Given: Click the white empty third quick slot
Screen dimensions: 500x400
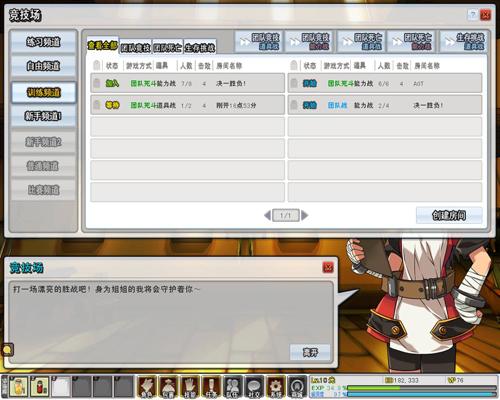Looking at the screenshot, I should click(61, 387).
